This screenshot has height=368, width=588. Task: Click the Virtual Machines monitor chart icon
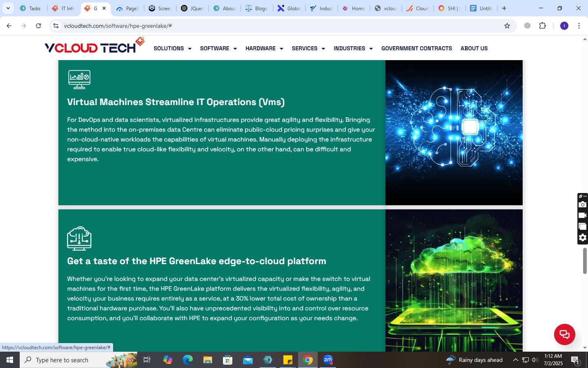[79, 79]
